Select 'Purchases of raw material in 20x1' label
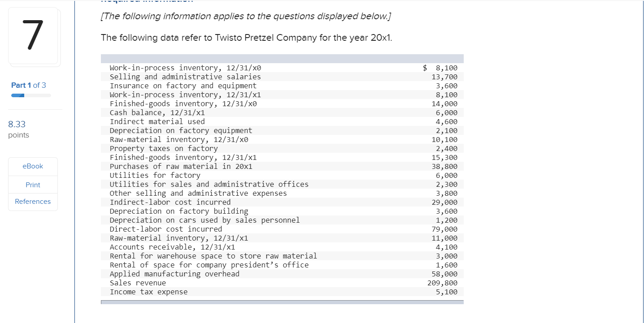The image size is (644, 323). (181, 166)
